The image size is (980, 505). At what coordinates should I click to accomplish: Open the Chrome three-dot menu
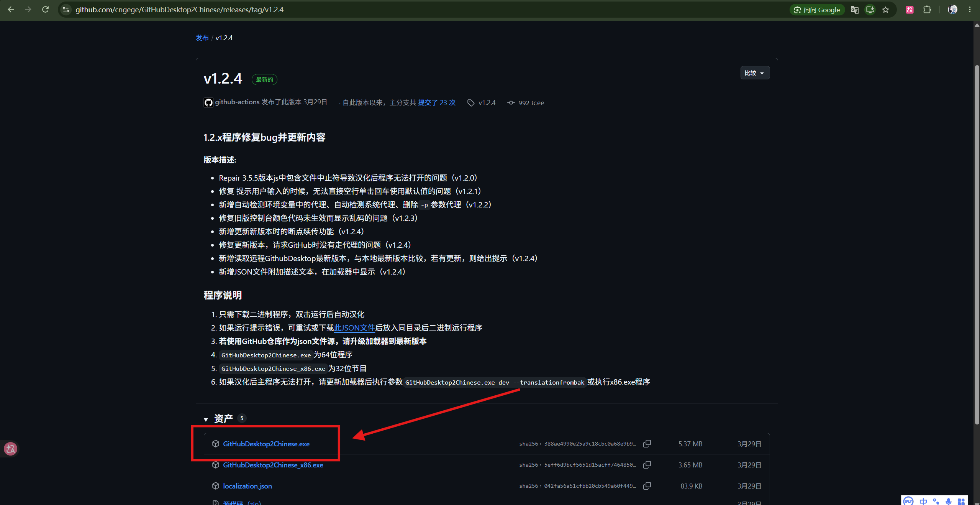(x=970, y=10)
